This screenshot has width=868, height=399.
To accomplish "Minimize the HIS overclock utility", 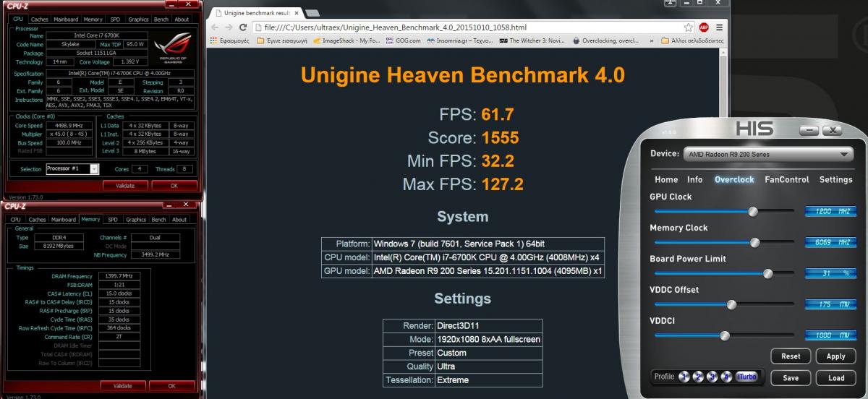I will tap(809, 131).
